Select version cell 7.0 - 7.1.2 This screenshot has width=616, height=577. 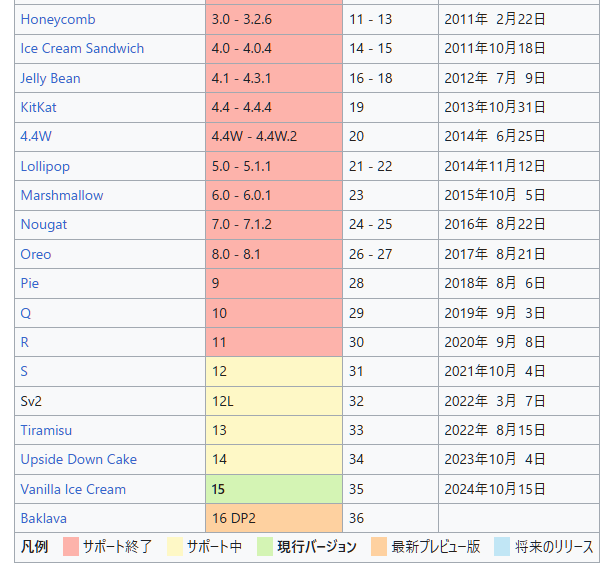click(274, 224)
